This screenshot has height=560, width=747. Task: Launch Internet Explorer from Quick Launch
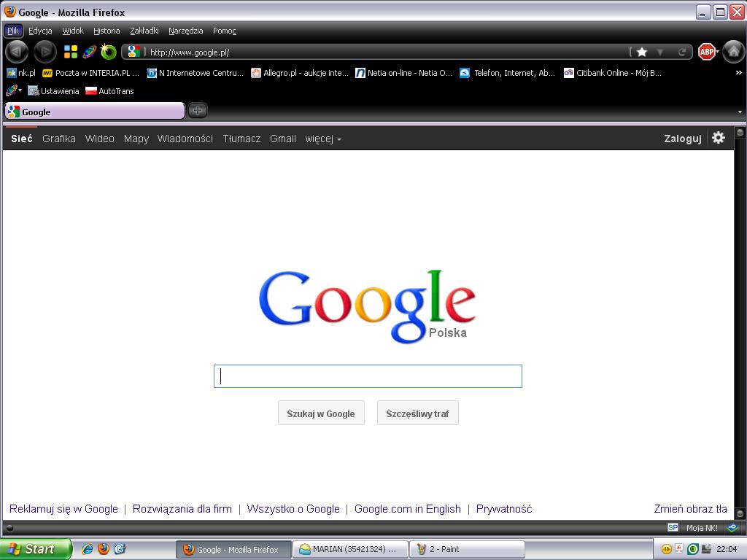88,548
